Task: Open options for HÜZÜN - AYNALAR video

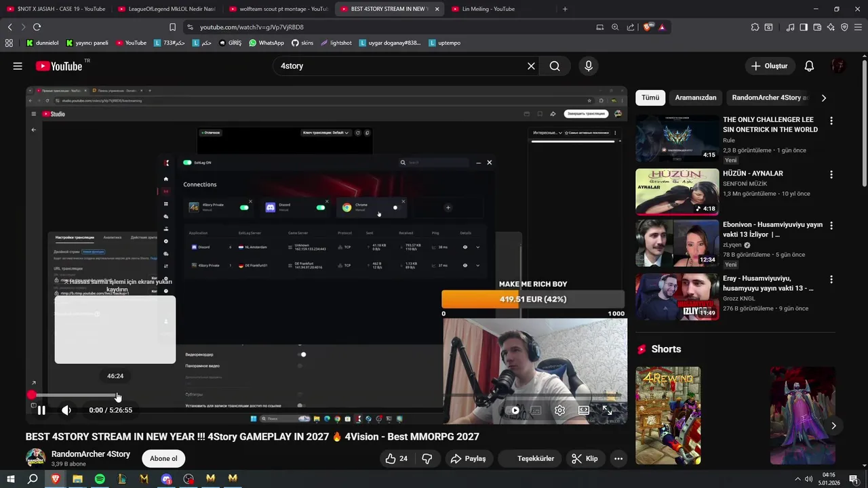Action: point(831,174)
